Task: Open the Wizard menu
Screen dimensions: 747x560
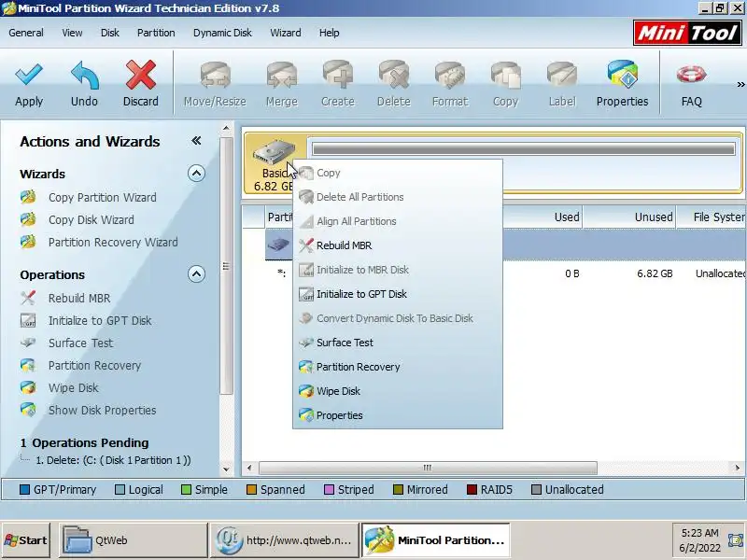Action: [286, 33]
